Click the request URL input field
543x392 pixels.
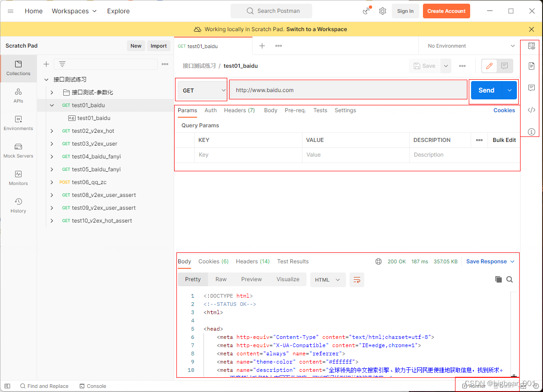[348, 90]
